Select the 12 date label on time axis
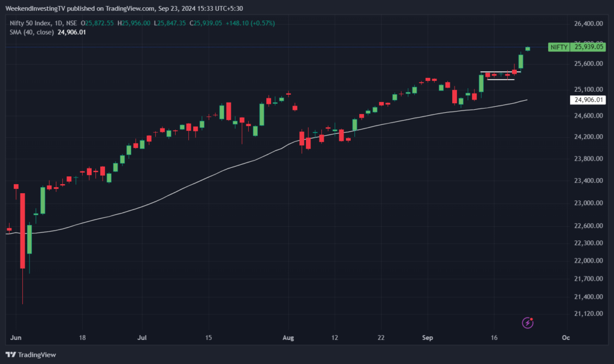The image size is (614, 364). [335, 338]
